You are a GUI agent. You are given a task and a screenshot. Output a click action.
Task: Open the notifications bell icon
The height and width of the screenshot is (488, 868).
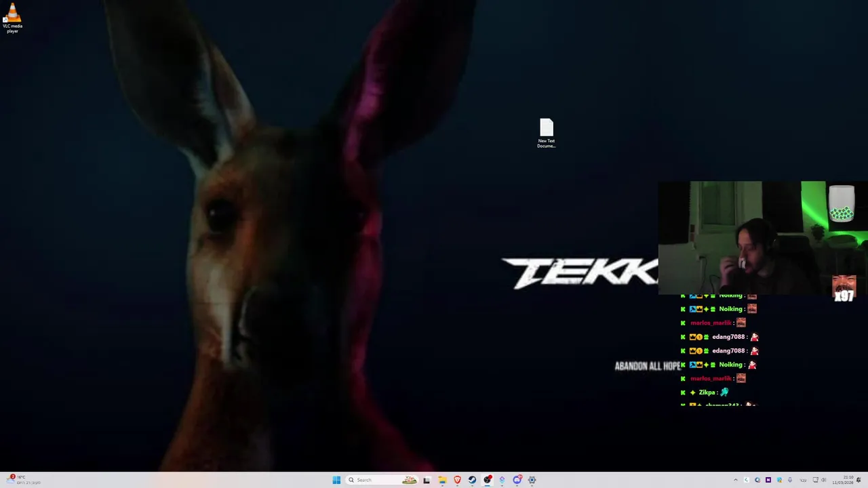(859, 480)
